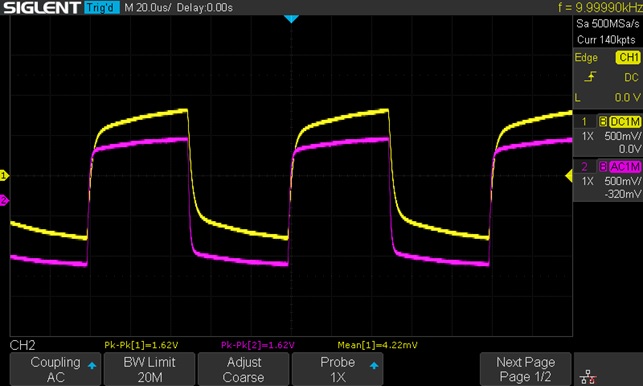This screenshot has width=643, height=387.
Task: Click the channel 1 bandwidth limit B icon
Action: coord(602,121)
